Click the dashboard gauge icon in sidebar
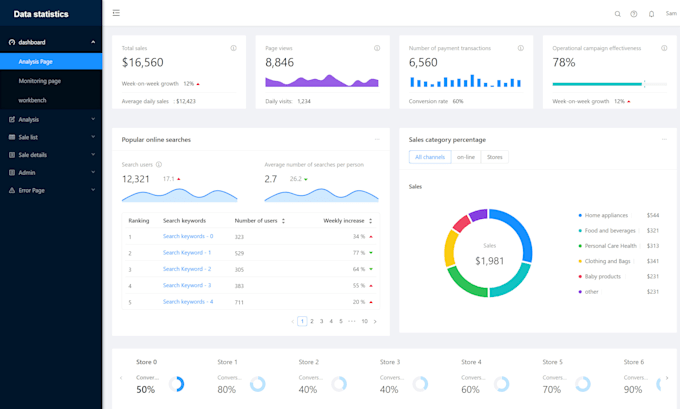680x409 pixels. tap(12, 42)
